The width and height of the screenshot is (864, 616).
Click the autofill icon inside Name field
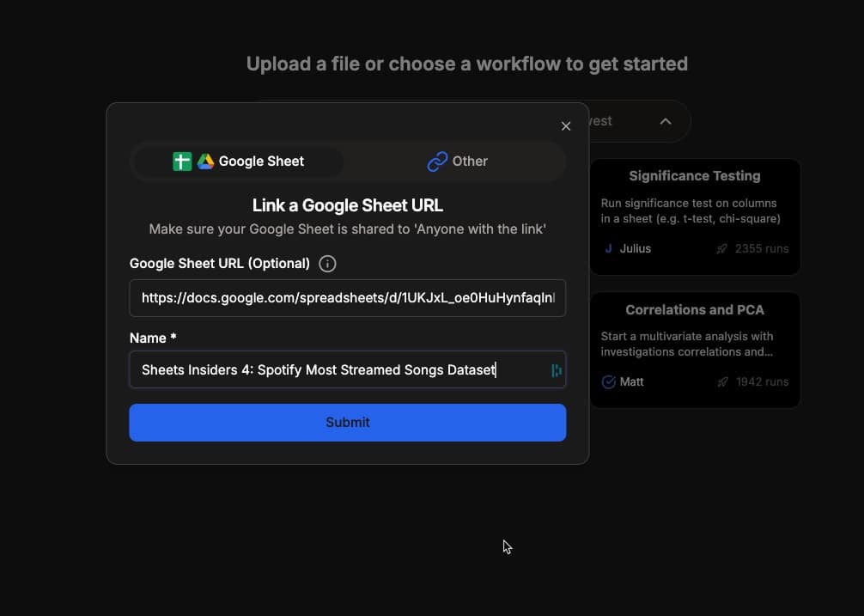coord(556,370)
